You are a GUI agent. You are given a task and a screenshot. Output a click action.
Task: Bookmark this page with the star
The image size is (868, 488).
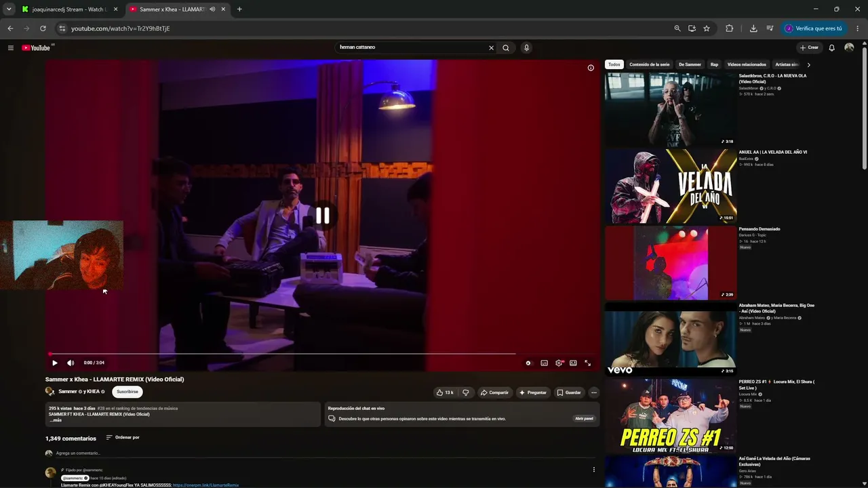click(707, 28)
